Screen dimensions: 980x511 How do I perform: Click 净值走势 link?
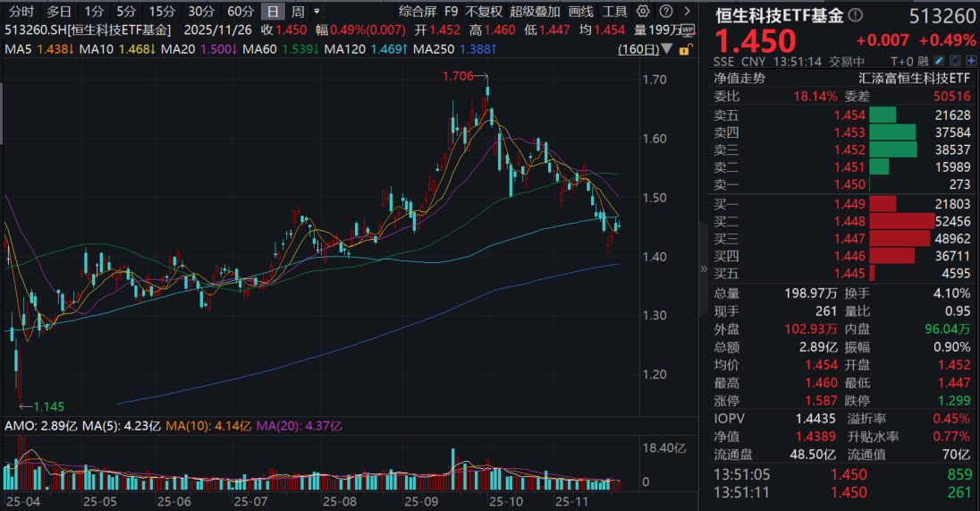(739, 78)
